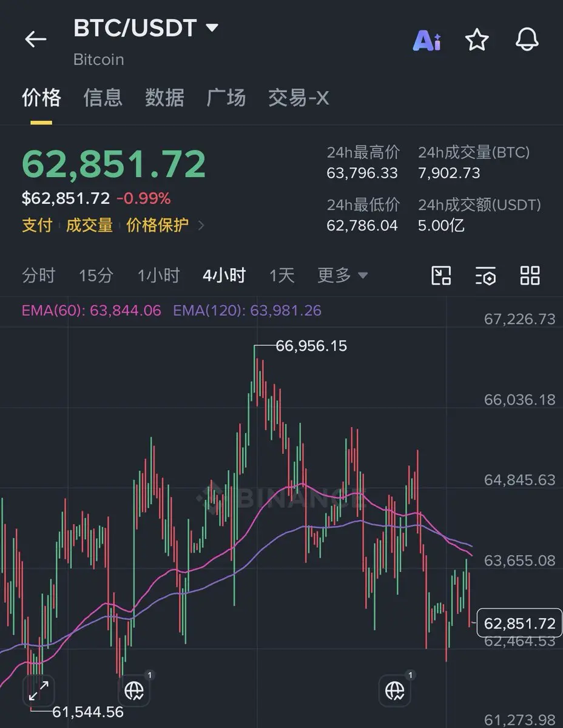Expand the 价格保护 chevron
Screen dimensions: 563x728
201,226
